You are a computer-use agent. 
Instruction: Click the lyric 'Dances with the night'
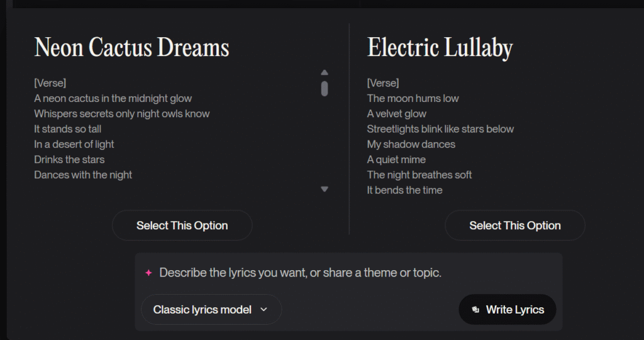[x=83, y=175]
